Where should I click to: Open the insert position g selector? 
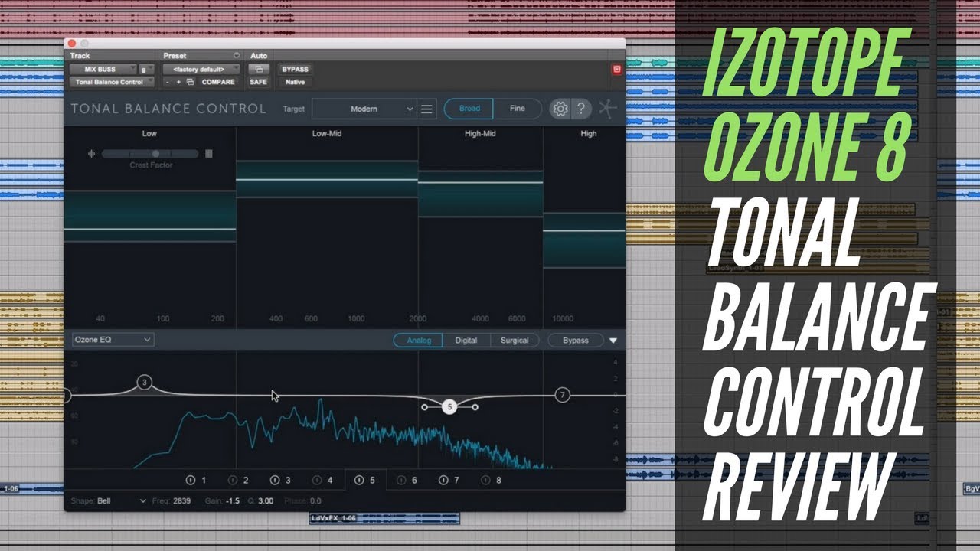point(146,69)
